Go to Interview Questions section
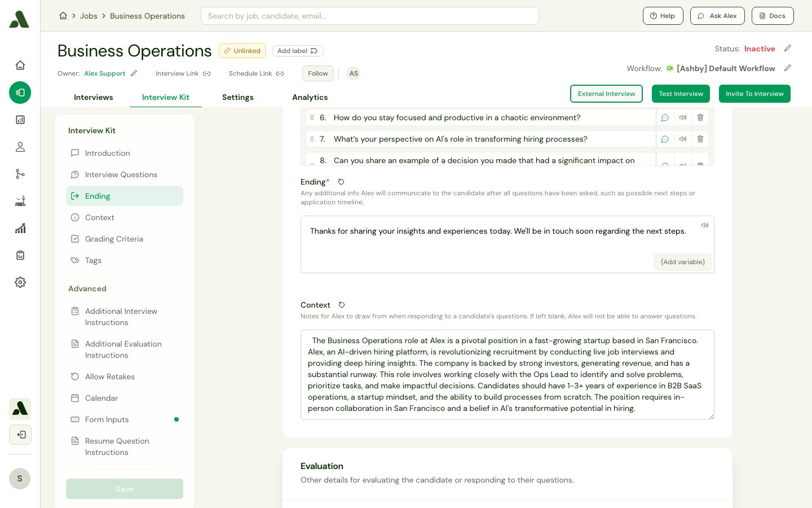This screenshot has height=508, width=812. click(x=125, y=174)
